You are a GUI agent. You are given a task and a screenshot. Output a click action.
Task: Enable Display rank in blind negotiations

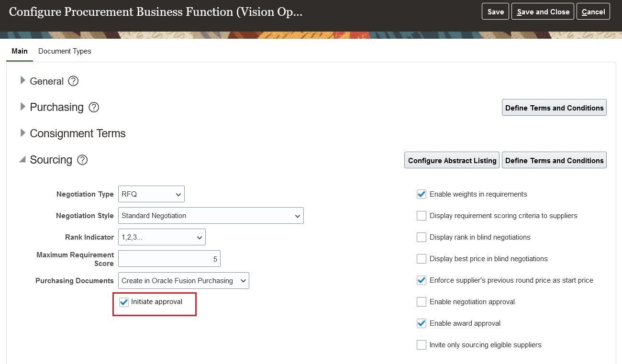click(422, 237)
